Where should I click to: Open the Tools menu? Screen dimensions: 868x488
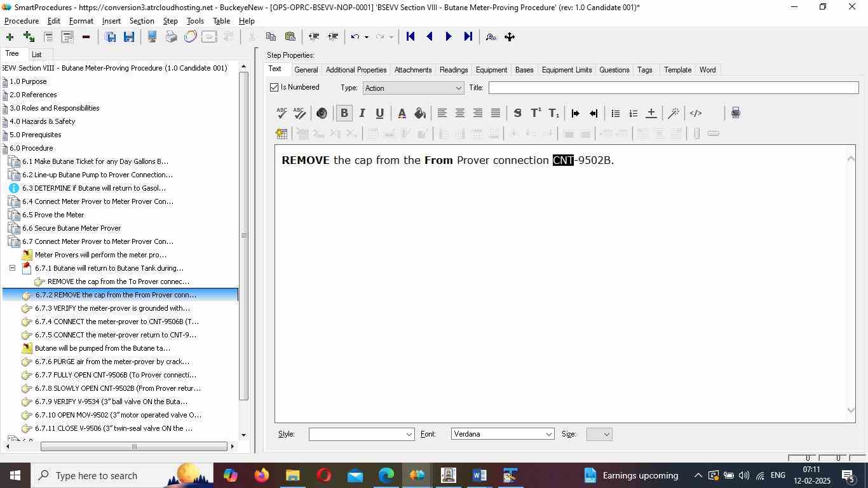195,21
